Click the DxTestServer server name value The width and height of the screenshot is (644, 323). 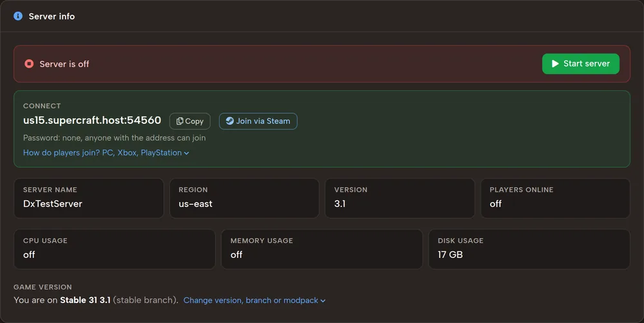pos(53,204)
